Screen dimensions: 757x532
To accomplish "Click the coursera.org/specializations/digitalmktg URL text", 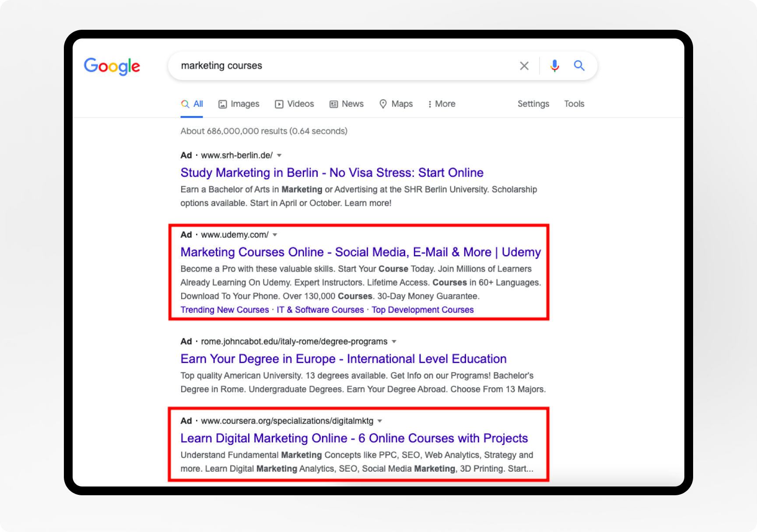I will click(287, 421).
